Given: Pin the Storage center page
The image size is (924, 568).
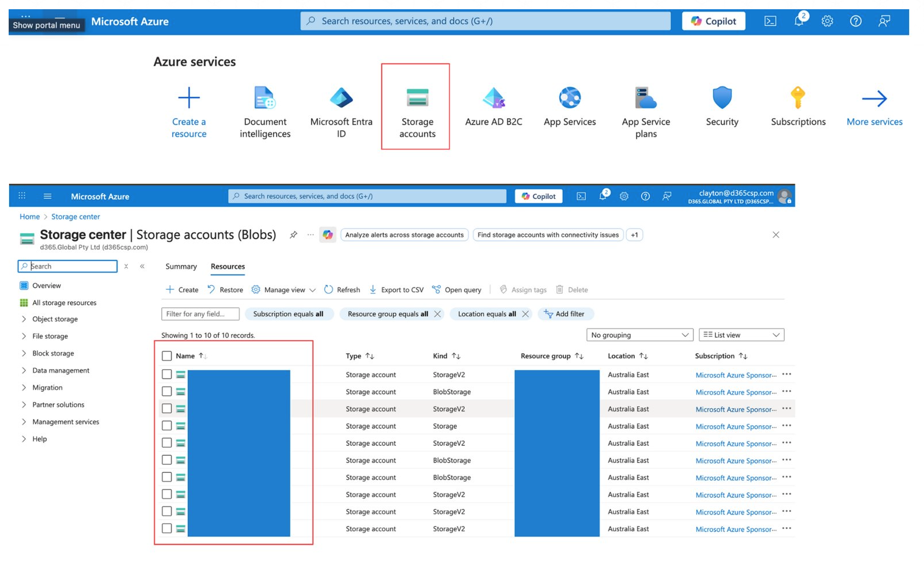Looking at the screenshot, I should tap(293, 235).
